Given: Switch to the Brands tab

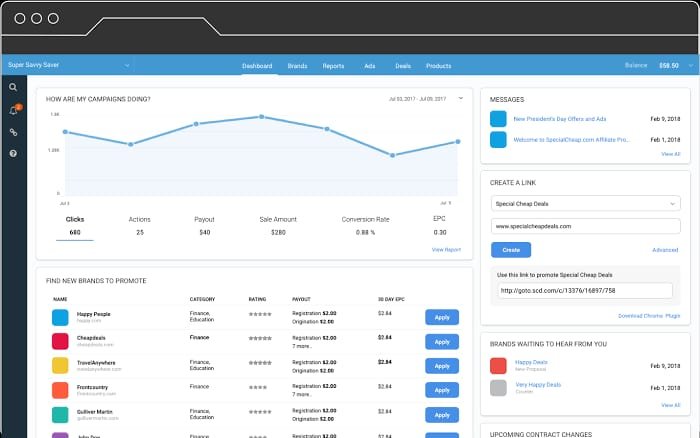Looking at the screenshot, I should click(297, 66).
